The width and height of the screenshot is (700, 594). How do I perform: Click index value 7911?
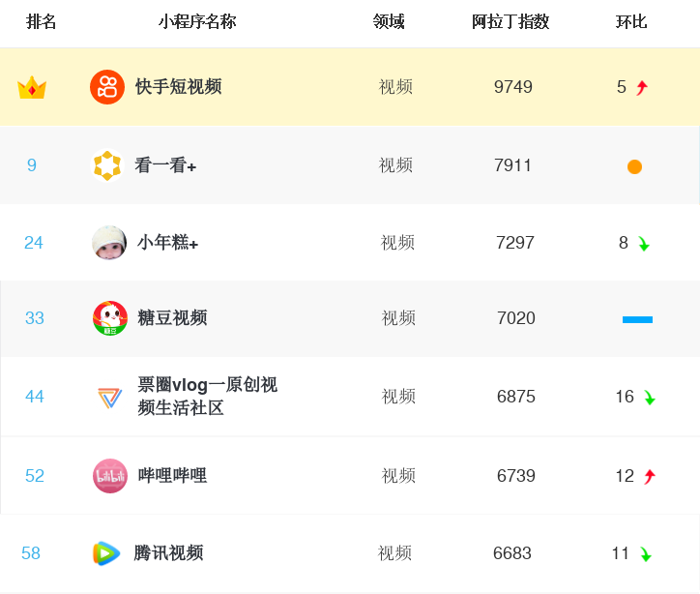512,165
